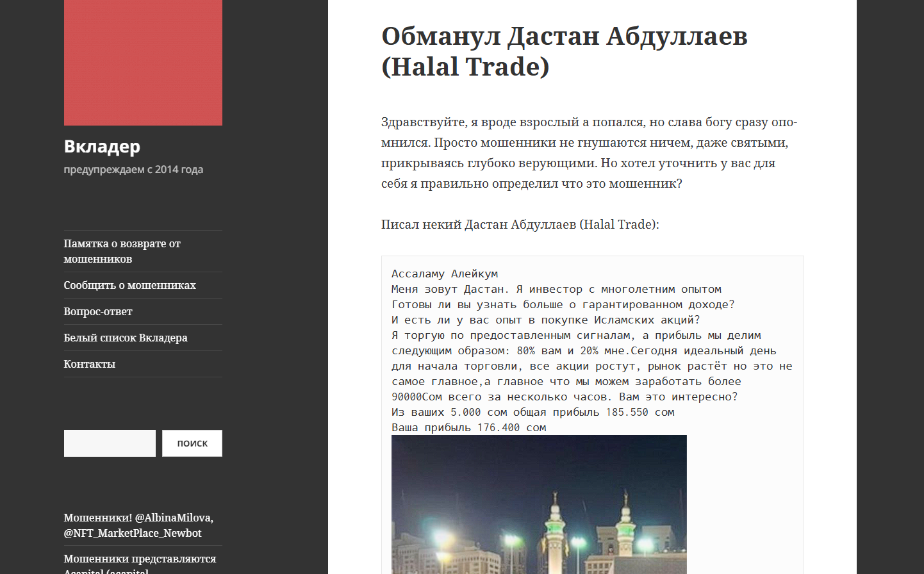Click the article heading Обманул Дастан Абдуллаев
The height and width of the screenshot is (574, 924).
pyautogui.click(x=565, y=51)
